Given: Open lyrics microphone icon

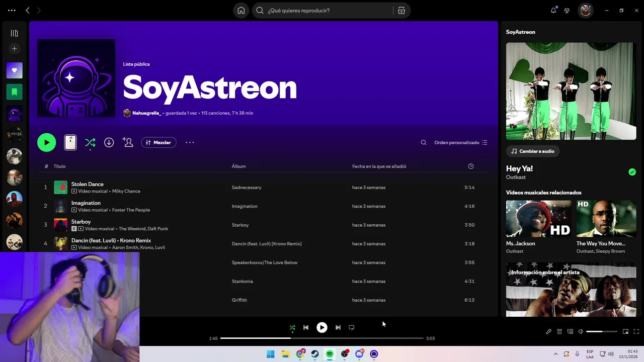Looking at the screenshot, I should (549, 332).
